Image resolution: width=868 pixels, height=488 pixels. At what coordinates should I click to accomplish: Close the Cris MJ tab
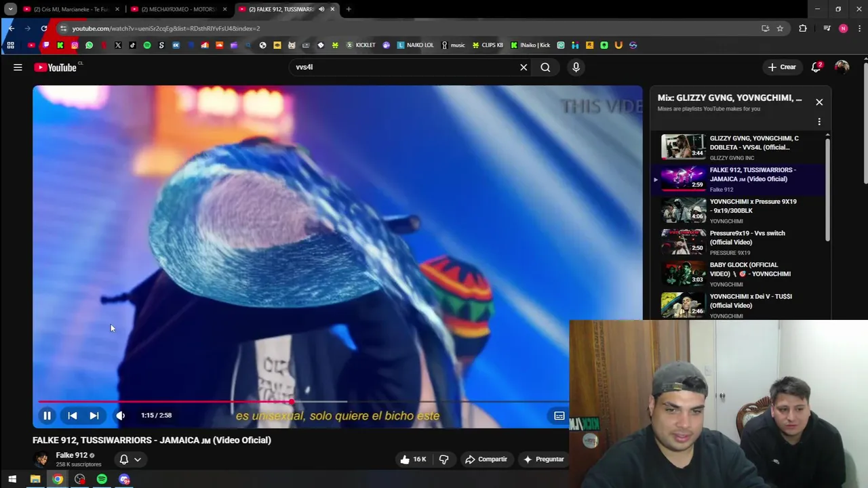[117, 9]
